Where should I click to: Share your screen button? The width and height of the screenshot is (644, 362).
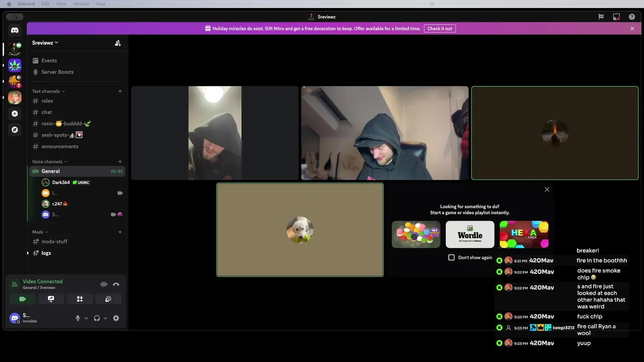pos(51,299)
